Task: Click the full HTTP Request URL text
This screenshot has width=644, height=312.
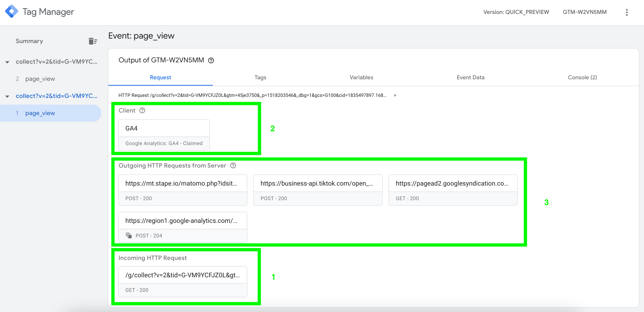Action: (252, 95)
